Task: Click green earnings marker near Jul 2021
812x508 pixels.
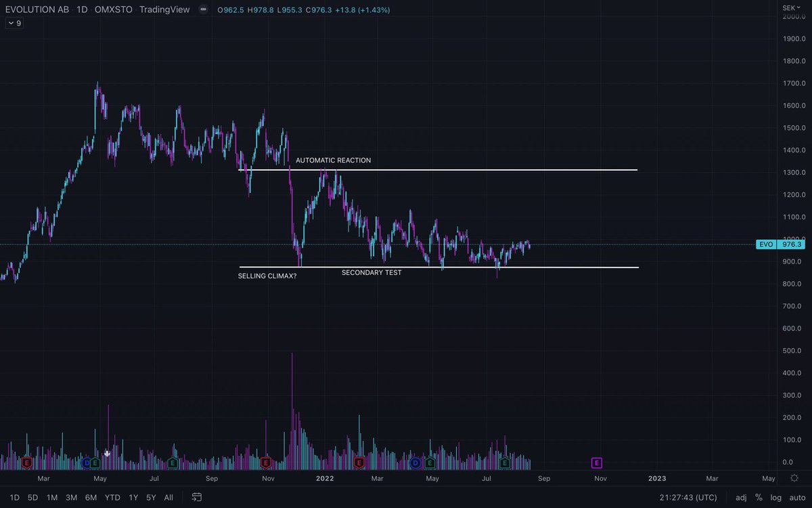Action: [x=173, y=463]
